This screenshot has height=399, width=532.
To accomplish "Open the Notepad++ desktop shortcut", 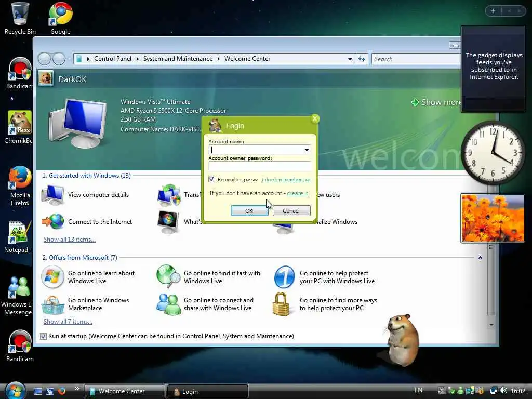I will (18, 237).
